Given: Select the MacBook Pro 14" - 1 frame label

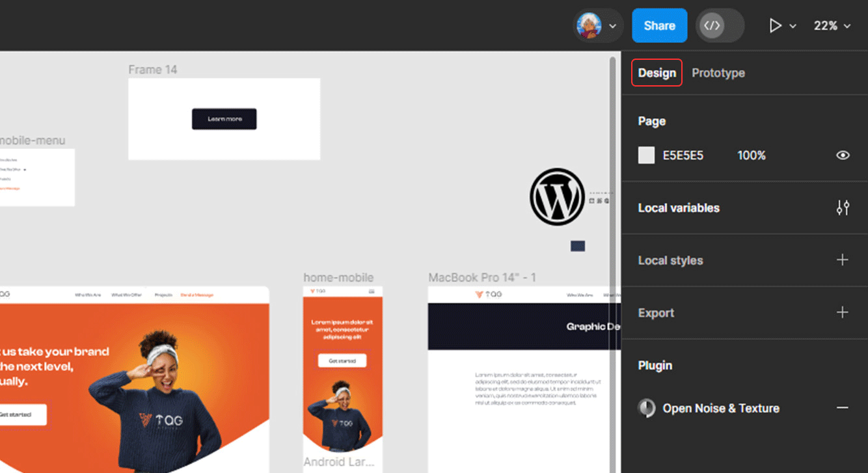Looking at the screenshot, I should (482, 278).
